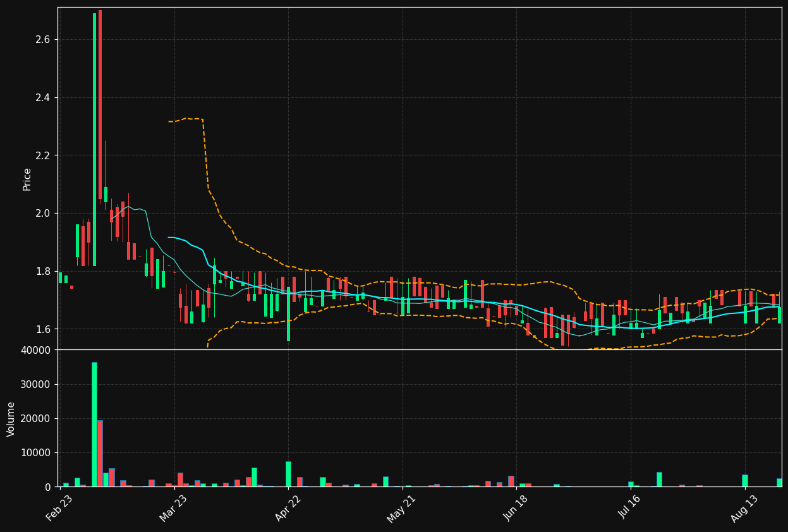
Task: Click the tallest green candlestick reaching 2.7
Action: pyautogui.click(x=94, y=140)
